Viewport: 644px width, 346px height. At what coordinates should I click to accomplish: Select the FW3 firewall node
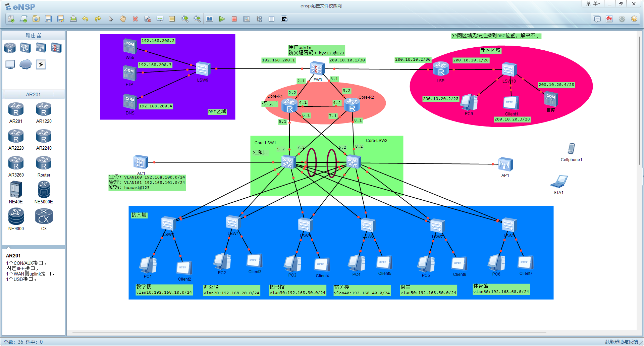click(x=317, y=68)
